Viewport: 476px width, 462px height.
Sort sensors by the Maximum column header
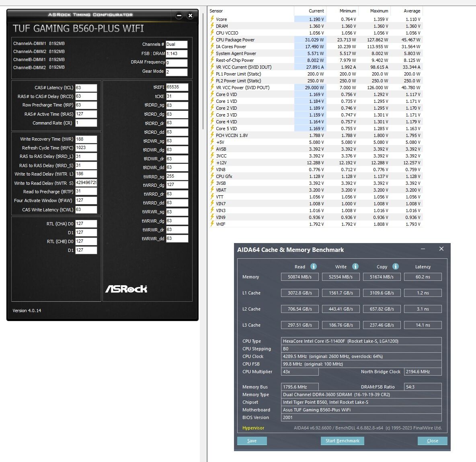(375, 11)
